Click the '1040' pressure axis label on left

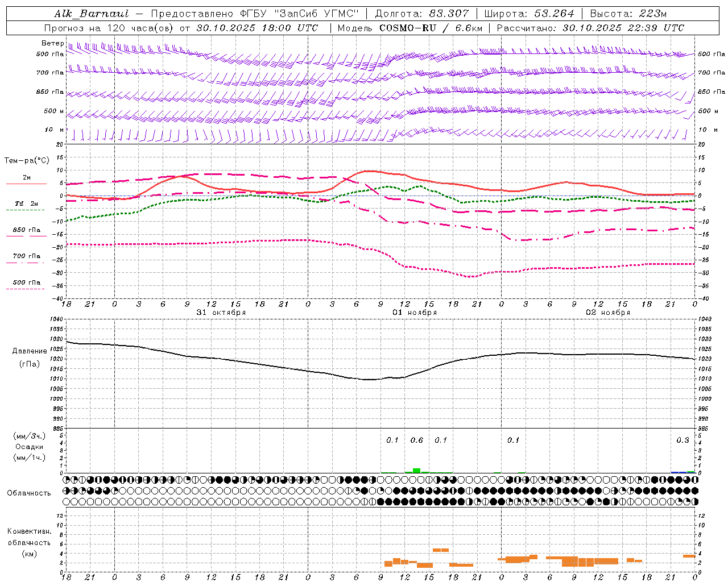point(55,319)
